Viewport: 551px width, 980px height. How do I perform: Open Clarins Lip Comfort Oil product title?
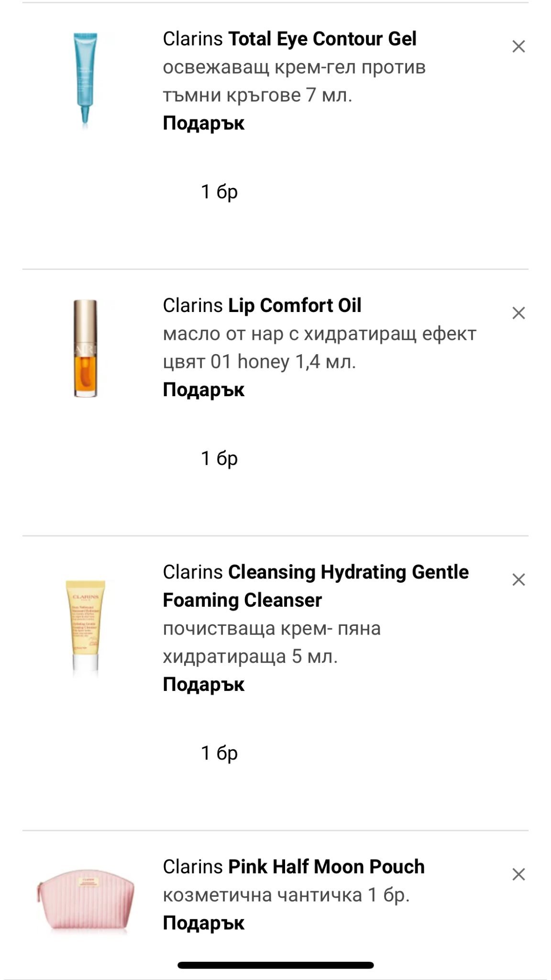(262, 305)
